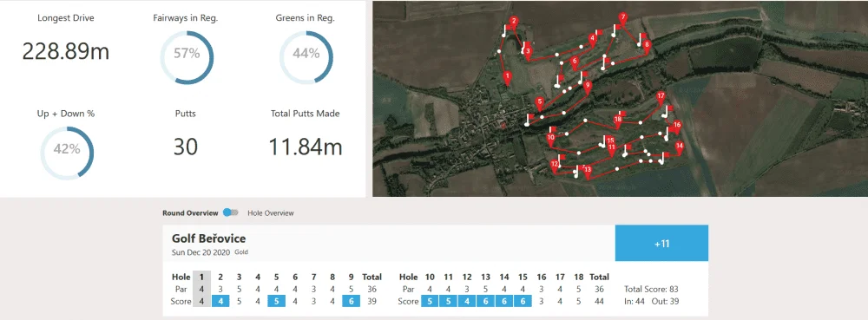Toggle Round Overview / Hole Overview switch
Image resolution: width=868 pixels, height=320 pixels.
pyautogui.click(x=231, y=212)
